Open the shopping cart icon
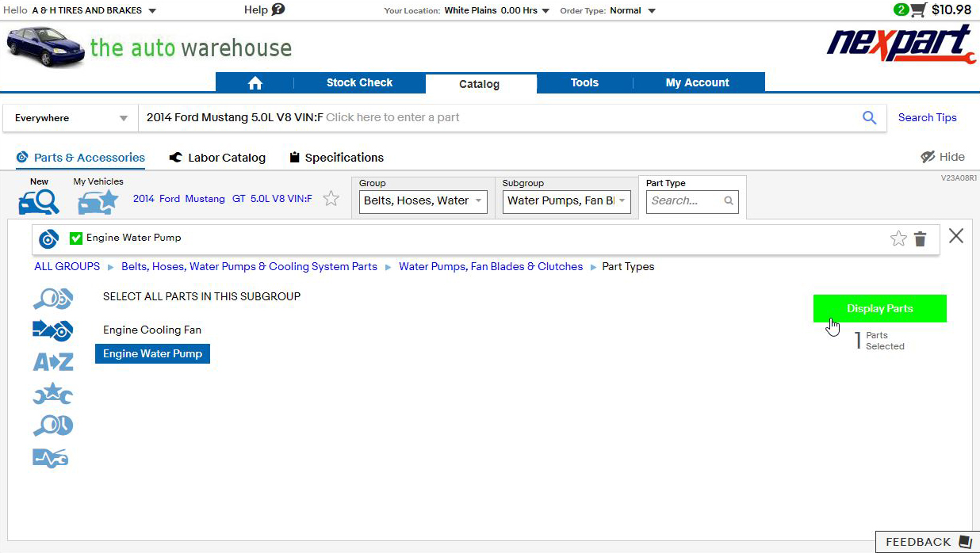This screenshot has height=553, width=980. click(918, 10)
